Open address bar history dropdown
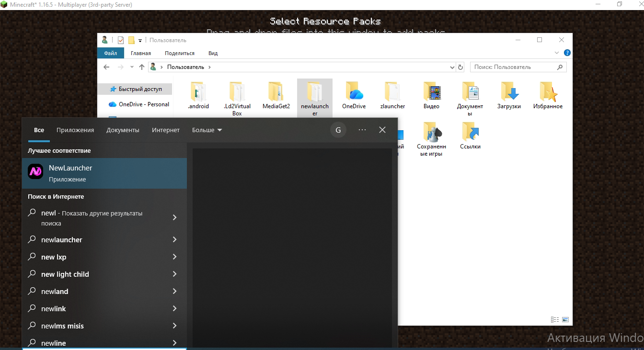Viewport: 644px width, 350px height. pos(452,68)
